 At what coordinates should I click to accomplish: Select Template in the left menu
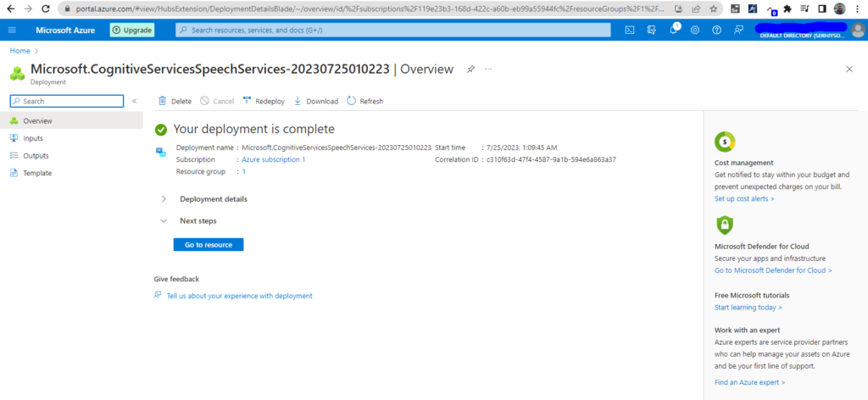[71, 173]
